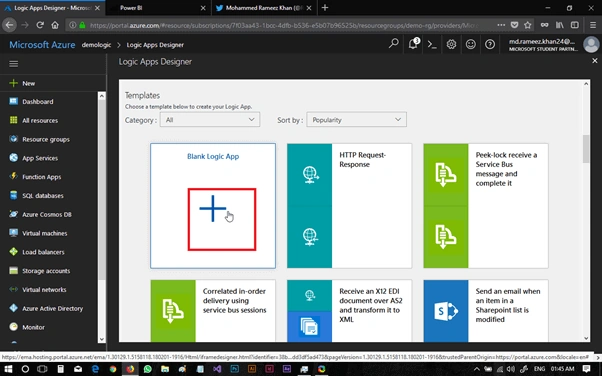Viewport: 602px width, 376px height.
Task: Click the browser back button
Action: click(x=9, y=25)
